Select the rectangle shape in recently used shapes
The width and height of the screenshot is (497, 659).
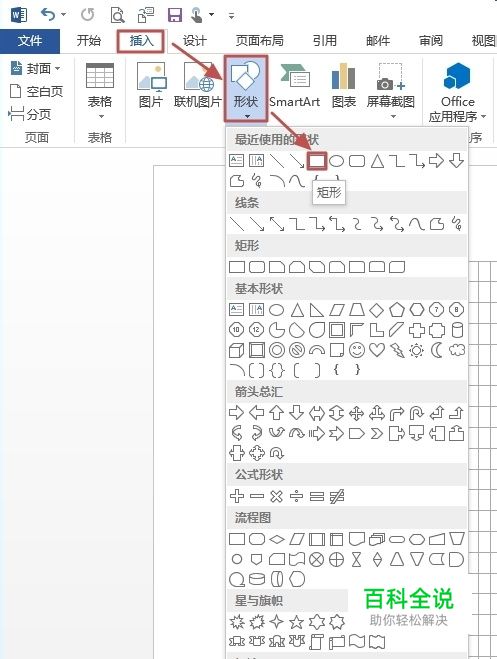point(317,161)
